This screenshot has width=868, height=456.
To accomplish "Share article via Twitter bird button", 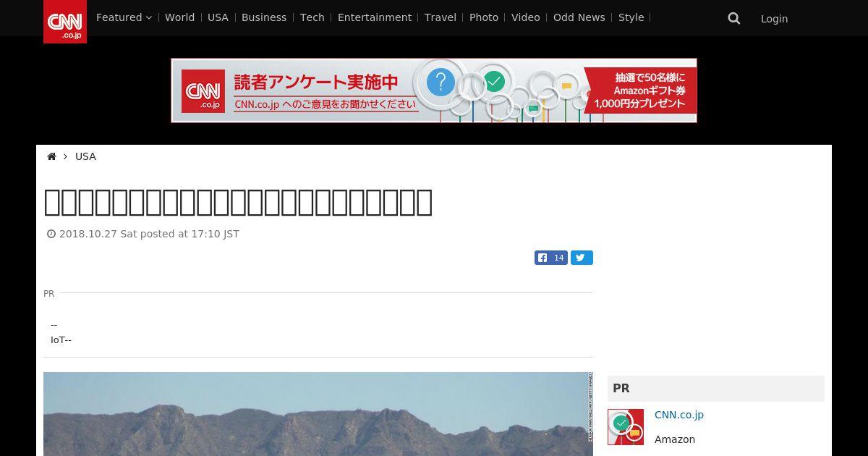I will pos(582,258).
